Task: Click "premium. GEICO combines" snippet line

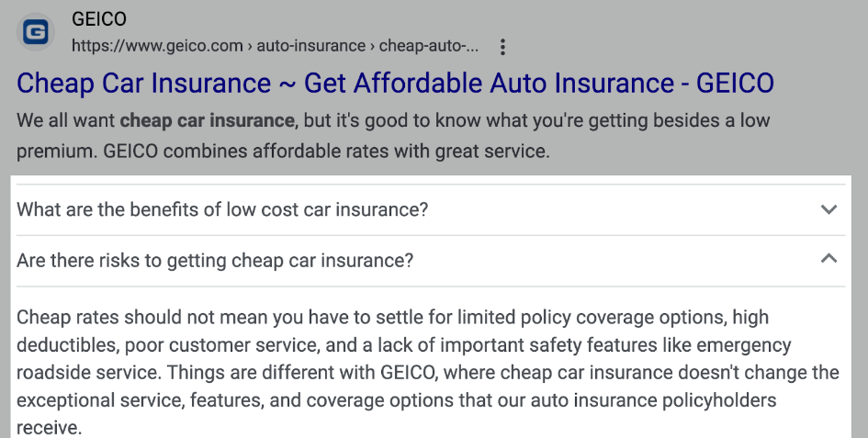Action: [x=284, y=151]
